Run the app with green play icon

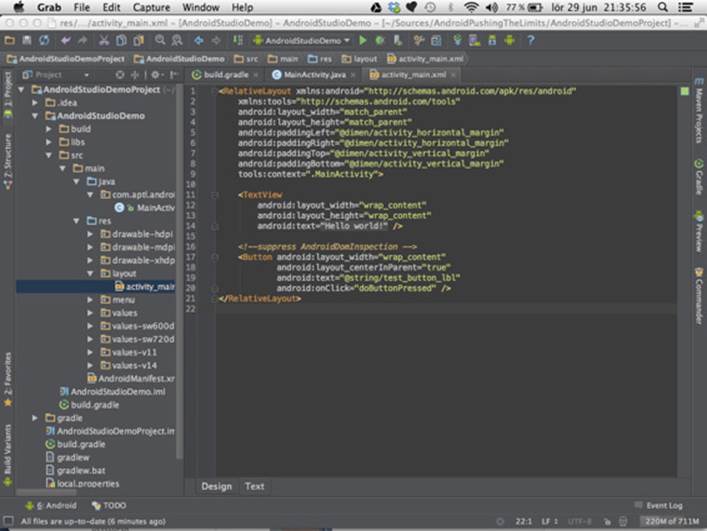[363, 41]
